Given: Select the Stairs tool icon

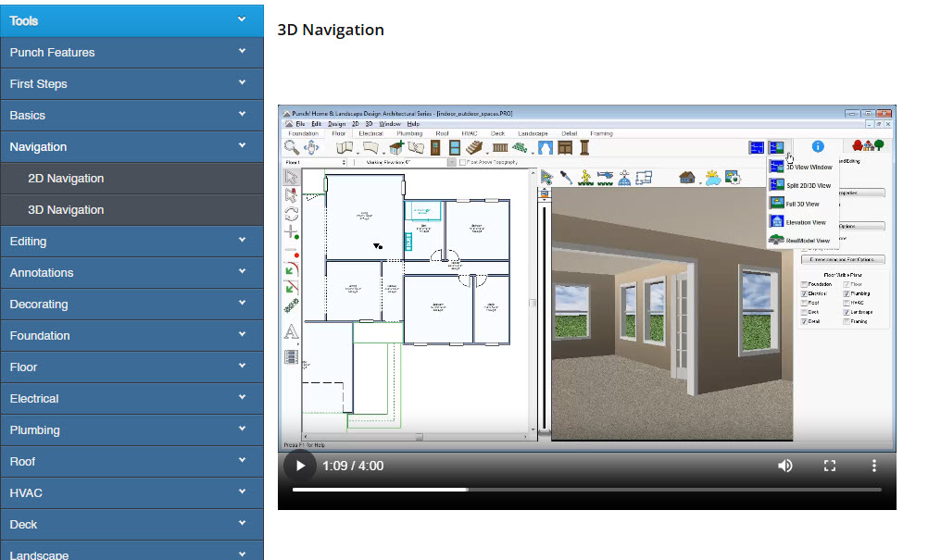Looking at the screenshot, I should tap(476, 147).
